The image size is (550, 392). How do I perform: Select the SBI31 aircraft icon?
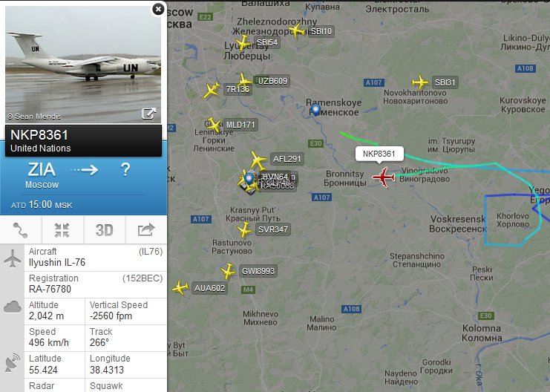(420, 83)
